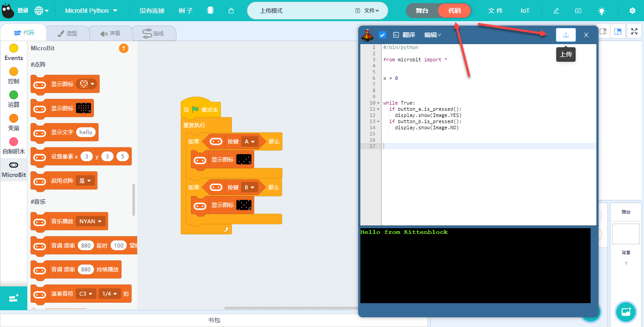Click the hello text field in 显示文字
Screen dimensions: 644x327
pos(86,132)
